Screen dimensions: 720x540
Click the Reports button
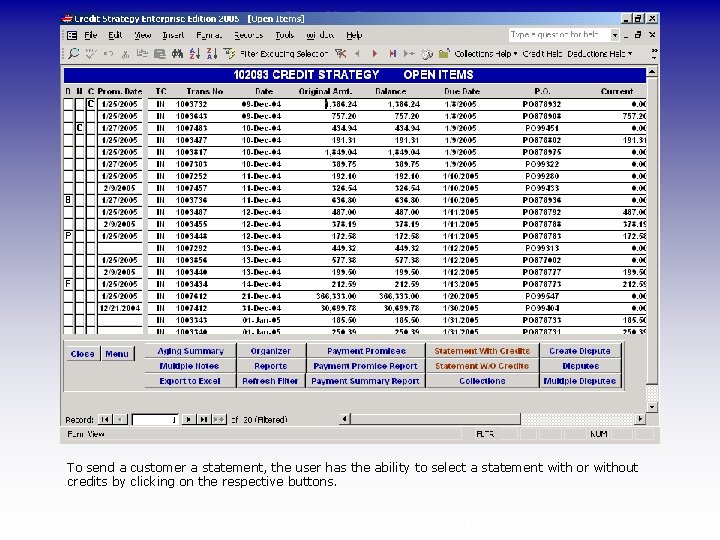270,366
